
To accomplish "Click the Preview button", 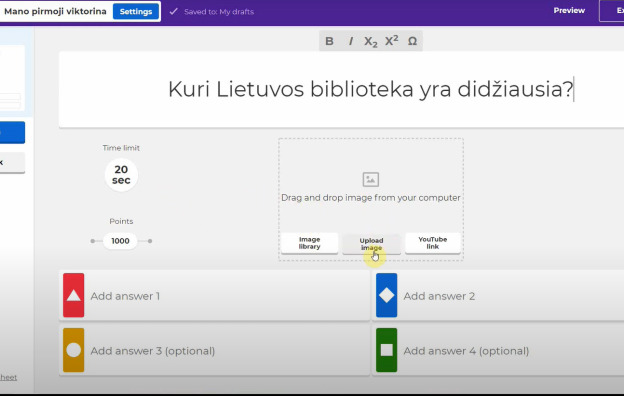I will (569, 11).
